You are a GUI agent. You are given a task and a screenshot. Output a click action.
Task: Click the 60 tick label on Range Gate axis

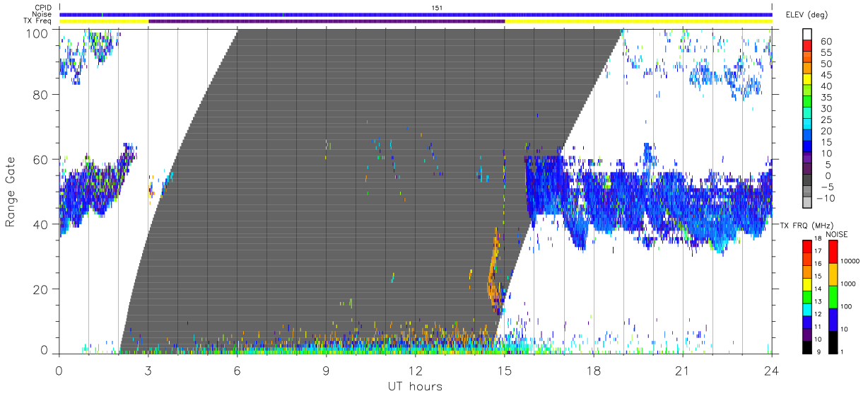(41, 159)
